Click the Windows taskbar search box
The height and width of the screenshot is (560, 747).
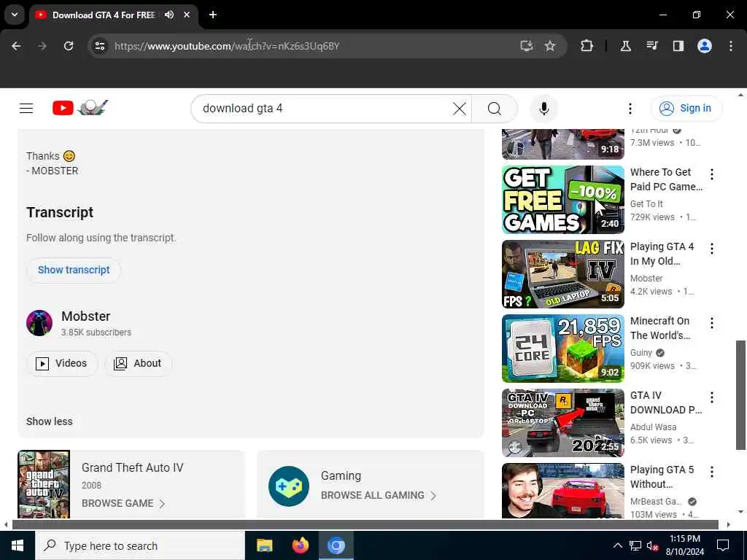point(140,545)
